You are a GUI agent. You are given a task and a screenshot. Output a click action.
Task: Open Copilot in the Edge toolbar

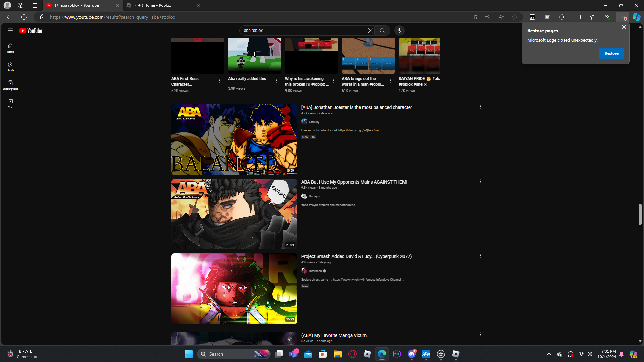click(636, 17)
